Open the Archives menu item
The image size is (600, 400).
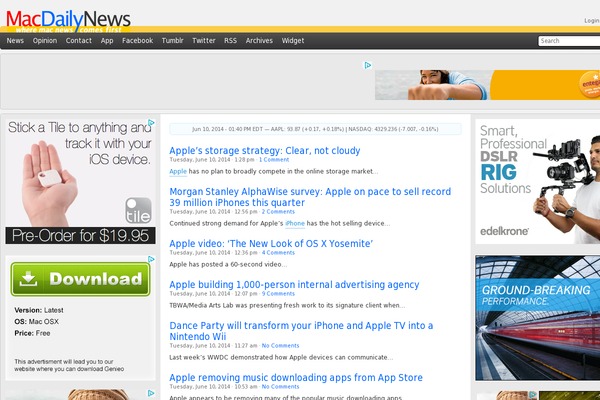[x=259, y=41]
